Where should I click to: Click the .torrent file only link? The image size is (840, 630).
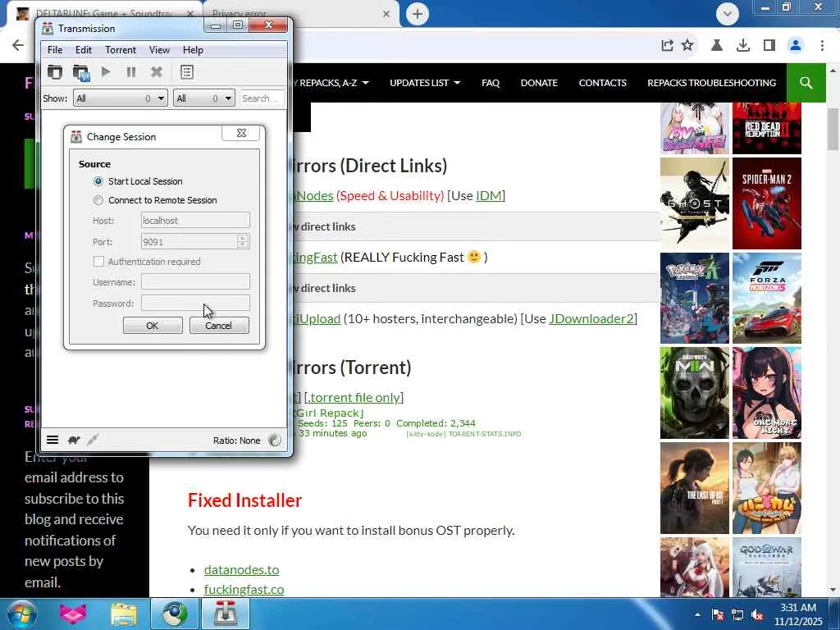pos(354,398)
